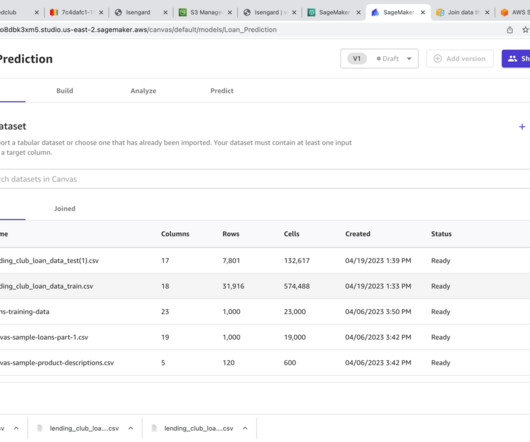Go to the Predict tab
The width and height of the screenshot is (530, 442).
tap(222, 91)
